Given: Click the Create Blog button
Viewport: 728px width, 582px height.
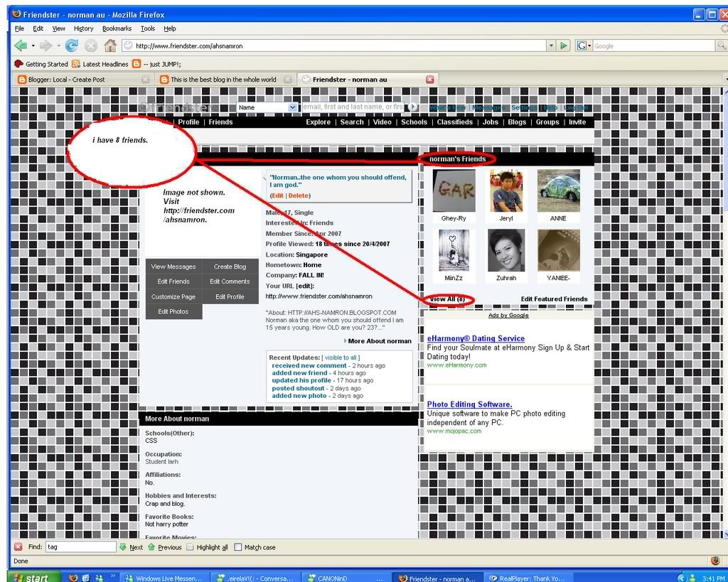Looking at the screenshot, I should pyautogui.click(x=230, y=266).
